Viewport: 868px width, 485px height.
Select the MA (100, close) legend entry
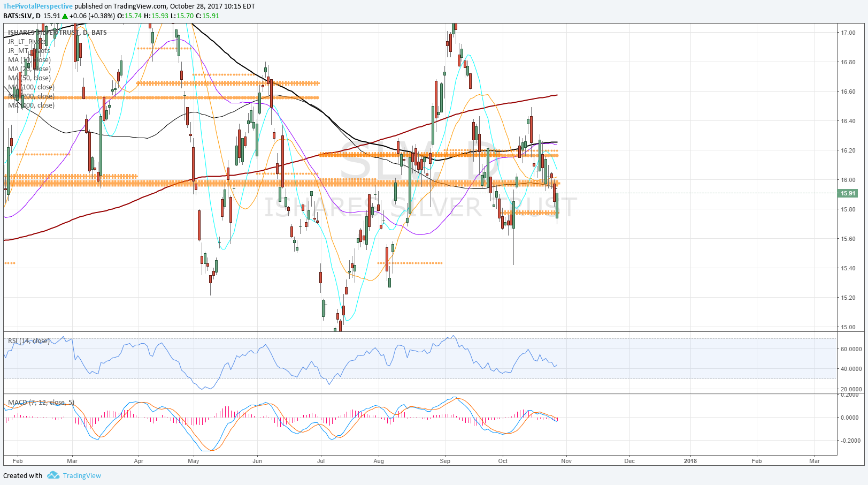(31, 87)
